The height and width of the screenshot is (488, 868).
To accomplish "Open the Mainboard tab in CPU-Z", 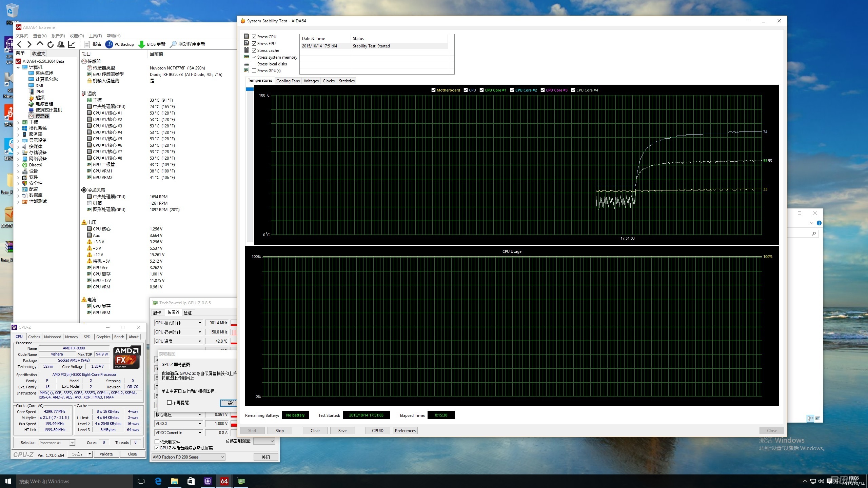I will tap(53, 337).
